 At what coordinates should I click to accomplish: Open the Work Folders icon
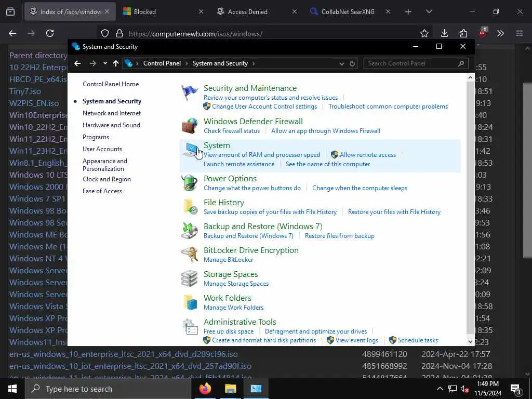pyautogui.click(x=189, y=302)
